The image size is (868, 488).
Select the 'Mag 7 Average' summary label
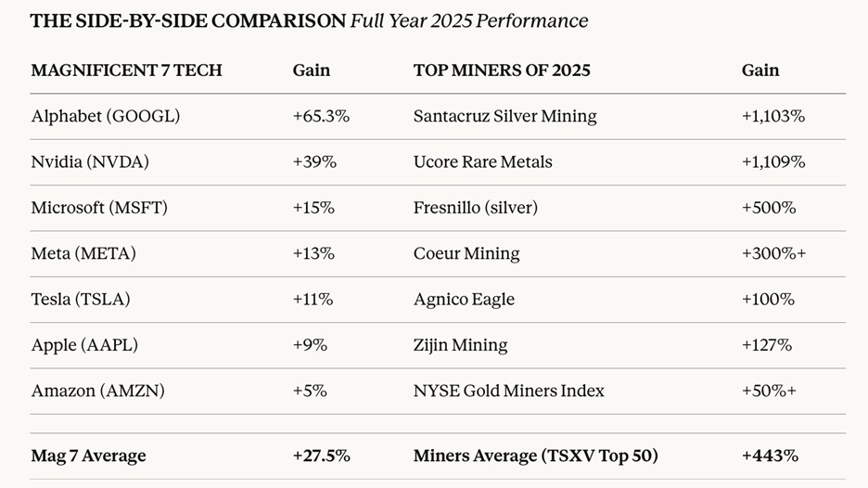point(88,456)
